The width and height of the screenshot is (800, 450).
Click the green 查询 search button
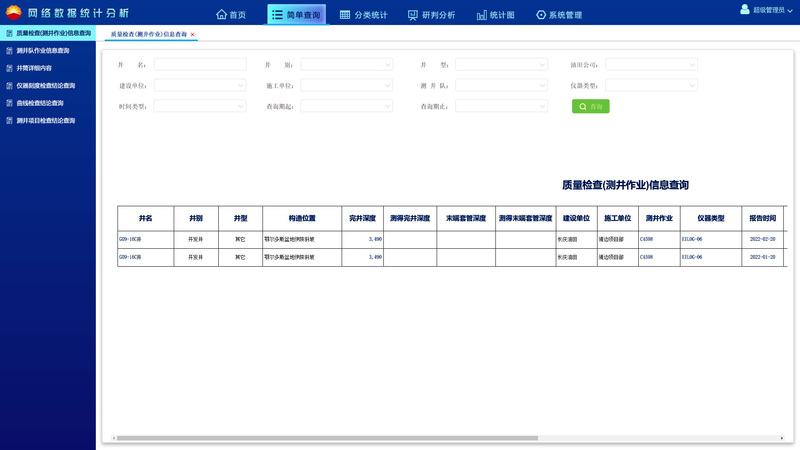coord(590,106)
